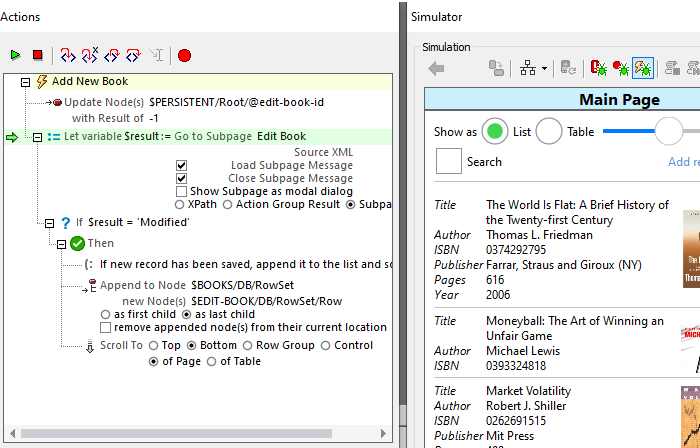Click the green Run debugger play icon
This screenshot has width=700, height=448.
[x=16, y=55]
